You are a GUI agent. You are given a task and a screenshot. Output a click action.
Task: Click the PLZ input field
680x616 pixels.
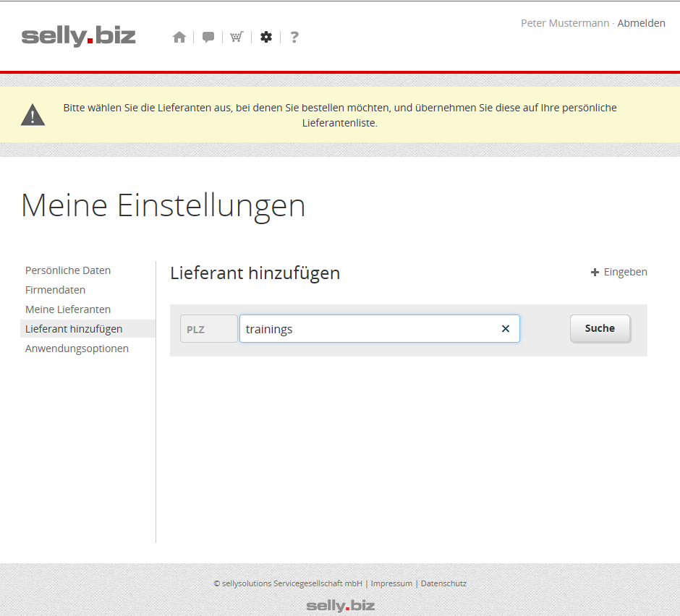[x=209, y=328]
